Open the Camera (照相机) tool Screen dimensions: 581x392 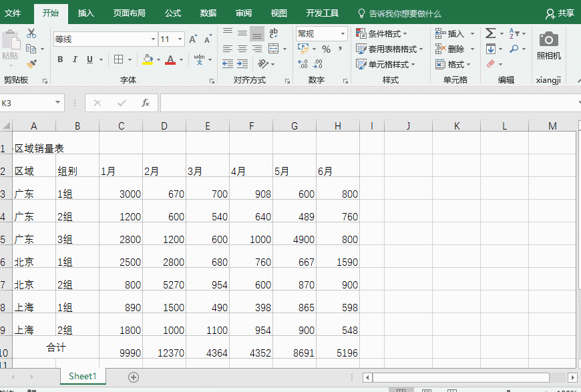pos(548,45)
